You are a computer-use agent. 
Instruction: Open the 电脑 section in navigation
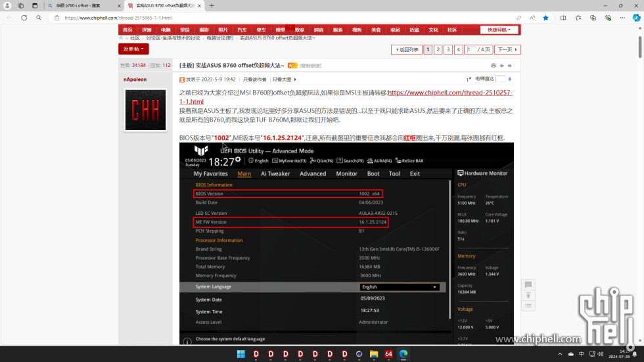point(166,30)
